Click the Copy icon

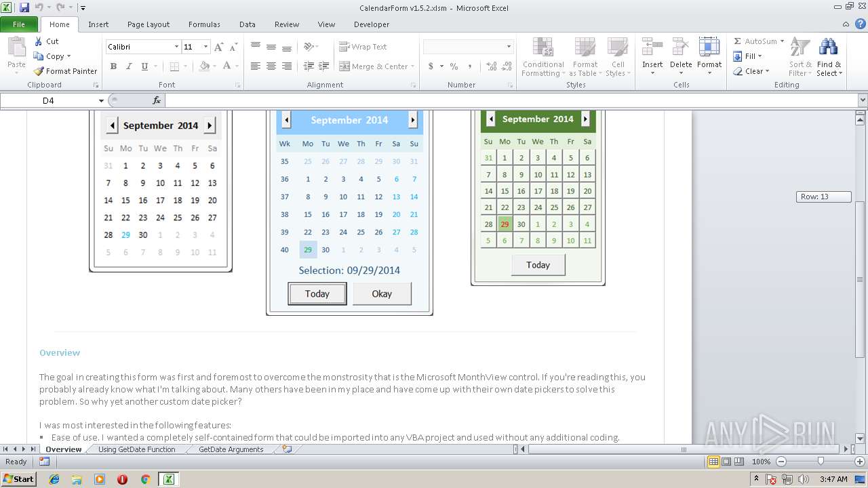pos(39,56)
